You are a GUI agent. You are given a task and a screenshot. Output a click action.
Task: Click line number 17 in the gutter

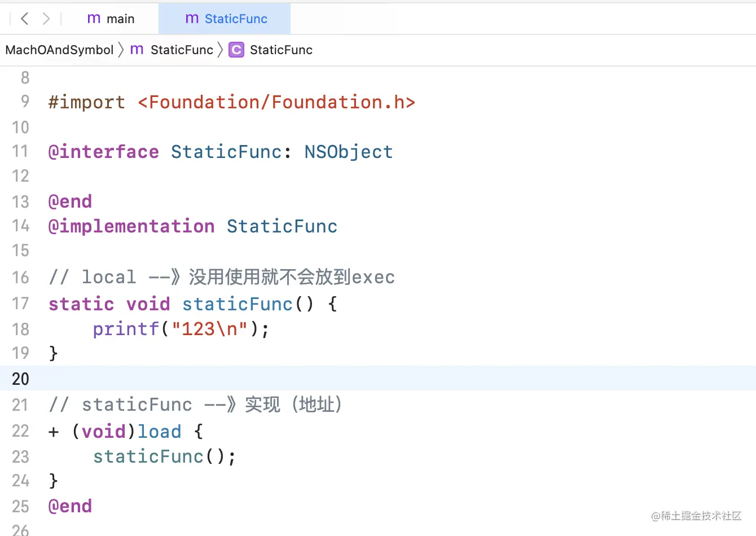click(20, 304)
